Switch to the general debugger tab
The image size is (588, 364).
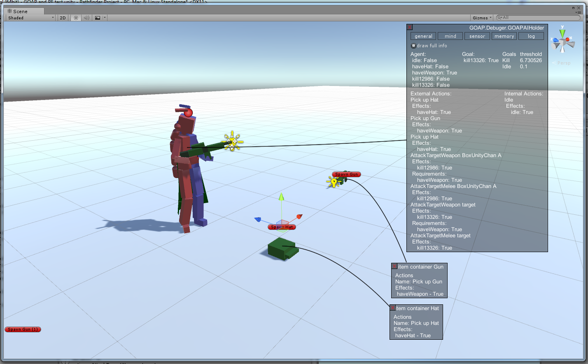pos(423,36)
